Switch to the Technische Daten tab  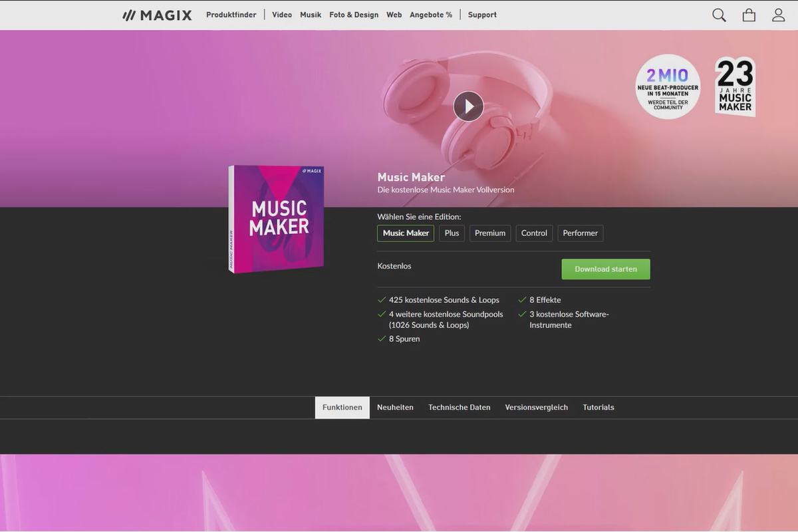(460, 408)
